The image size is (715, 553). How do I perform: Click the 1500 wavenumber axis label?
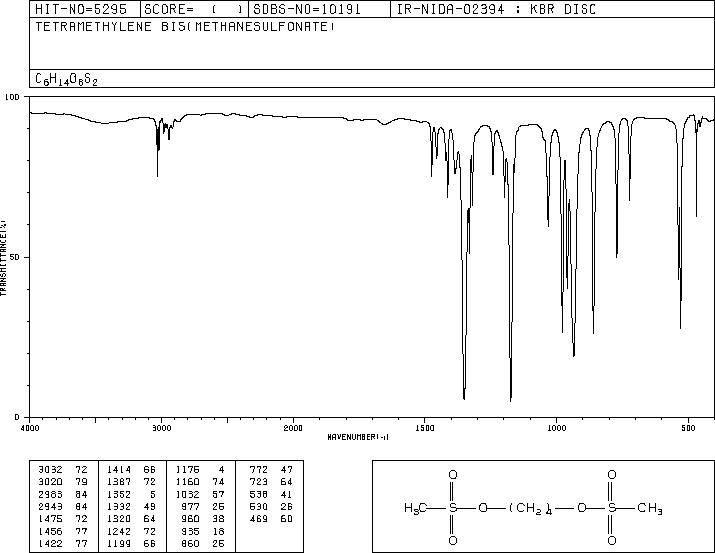click(x=425, y=428)
